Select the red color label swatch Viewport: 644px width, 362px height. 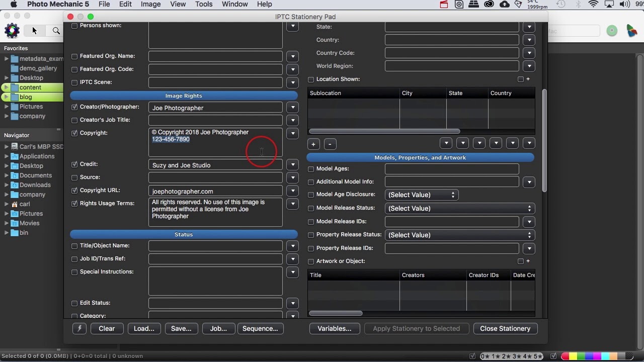coord(565,356)
